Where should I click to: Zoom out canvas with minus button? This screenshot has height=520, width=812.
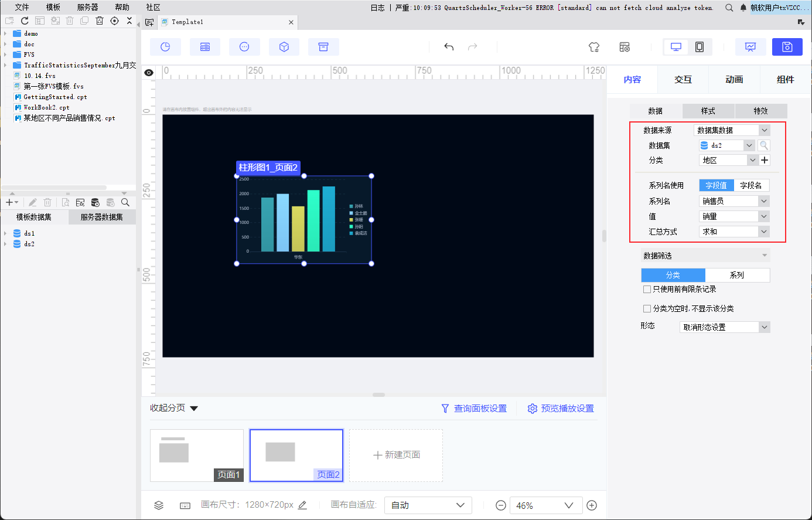point(501,505)
